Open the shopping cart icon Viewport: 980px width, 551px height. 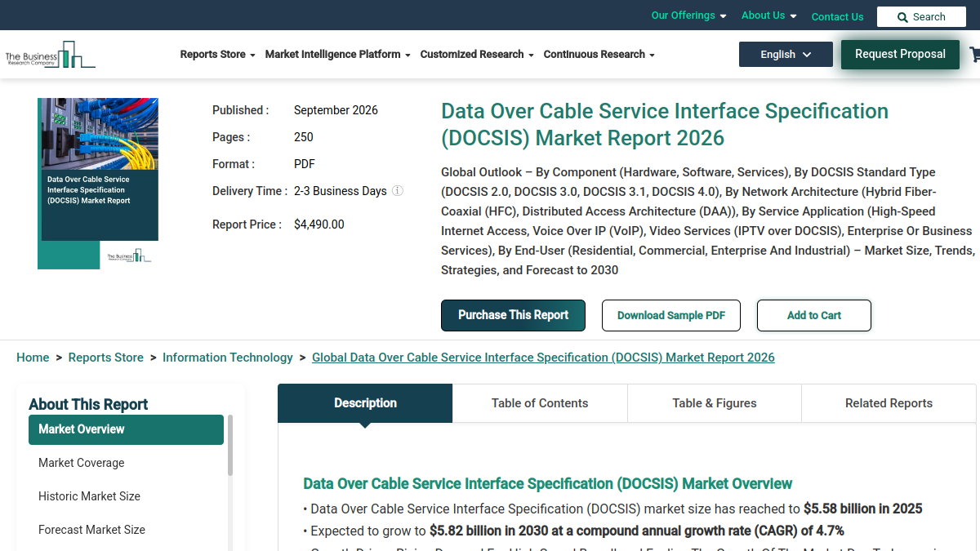click(974, 55)
